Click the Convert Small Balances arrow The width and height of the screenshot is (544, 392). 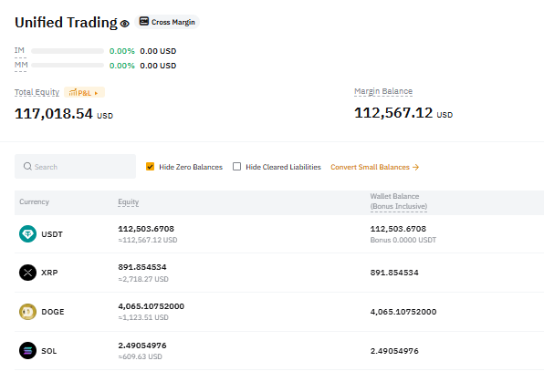415,167
